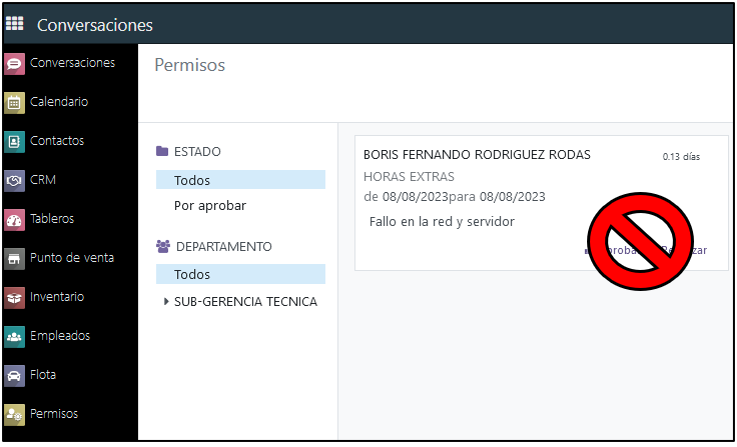
Task: Select Todos filter under DEPARTAMENTO
Action: click(x=241, y=274)
